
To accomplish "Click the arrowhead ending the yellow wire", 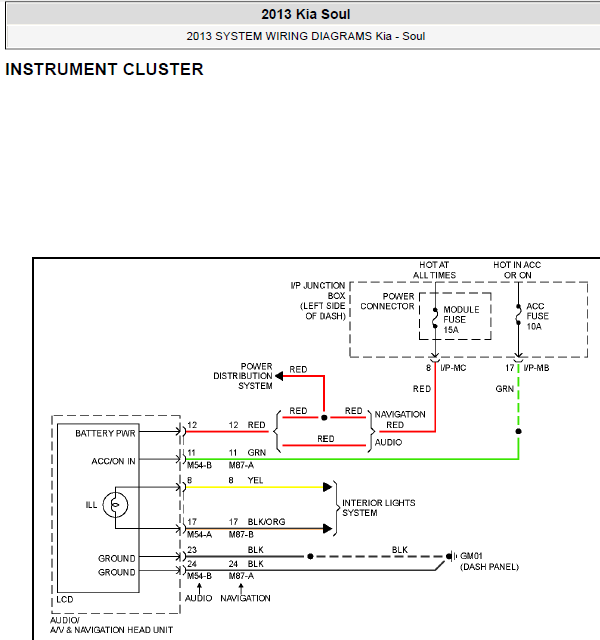I will (x=327, y=487).
